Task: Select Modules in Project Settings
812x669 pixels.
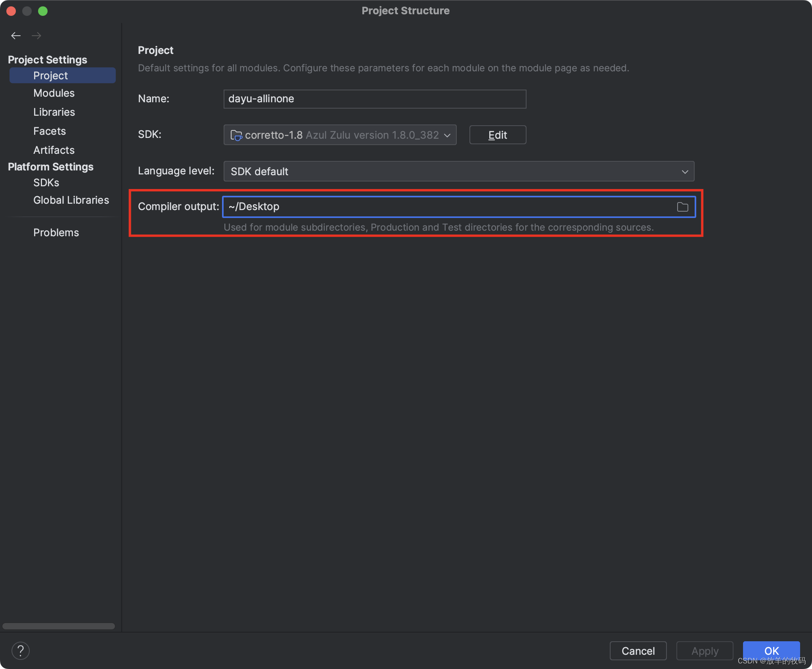Action: coord(54,93)
